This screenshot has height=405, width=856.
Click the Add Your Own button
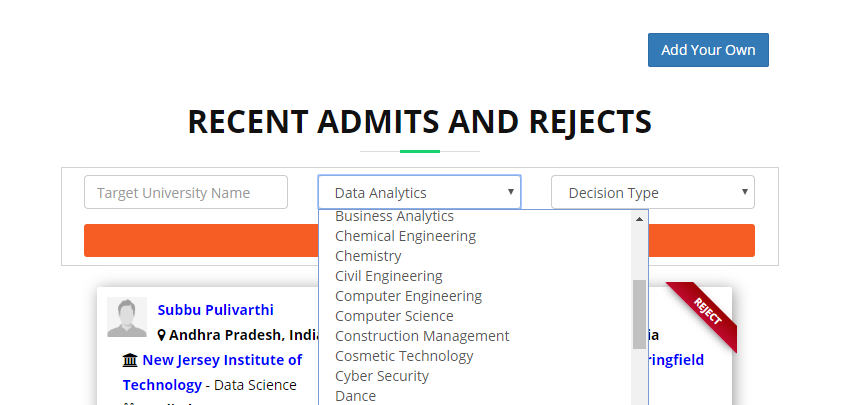[x=708, y=50]
